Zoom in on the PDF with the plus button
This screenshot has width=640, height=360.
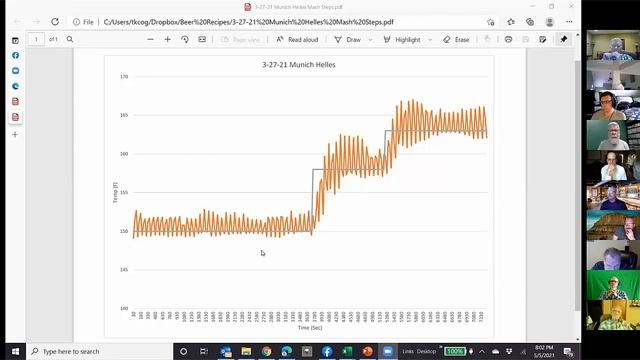click(x=167, y=40)
